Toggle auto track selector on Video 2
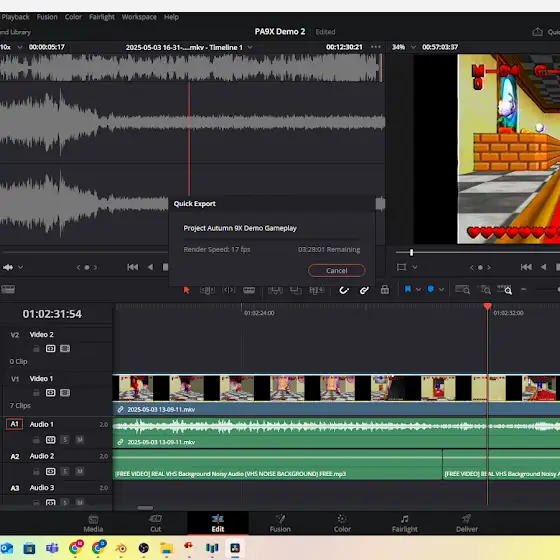The width and height of the screenshot is (560, 560). [50, 349]
